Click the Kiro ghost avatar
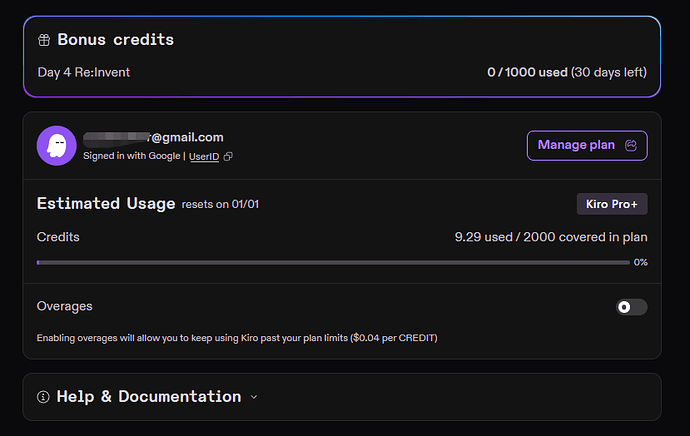 click(56, 146)
